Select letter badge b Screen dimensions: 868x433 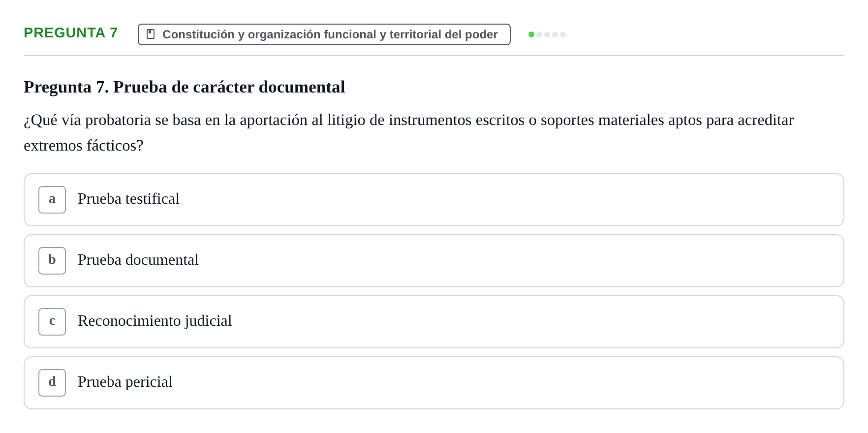[x=52, y=261]
